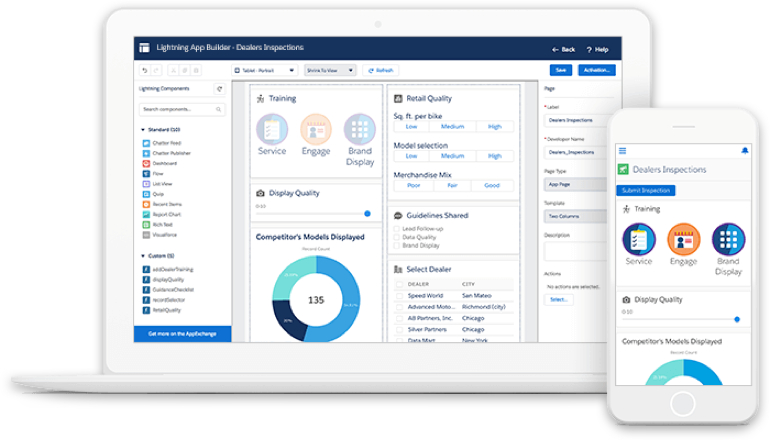770x440 pixels.
Task: Select the addDealerTraining custom component icon
Action: [146, 269]
